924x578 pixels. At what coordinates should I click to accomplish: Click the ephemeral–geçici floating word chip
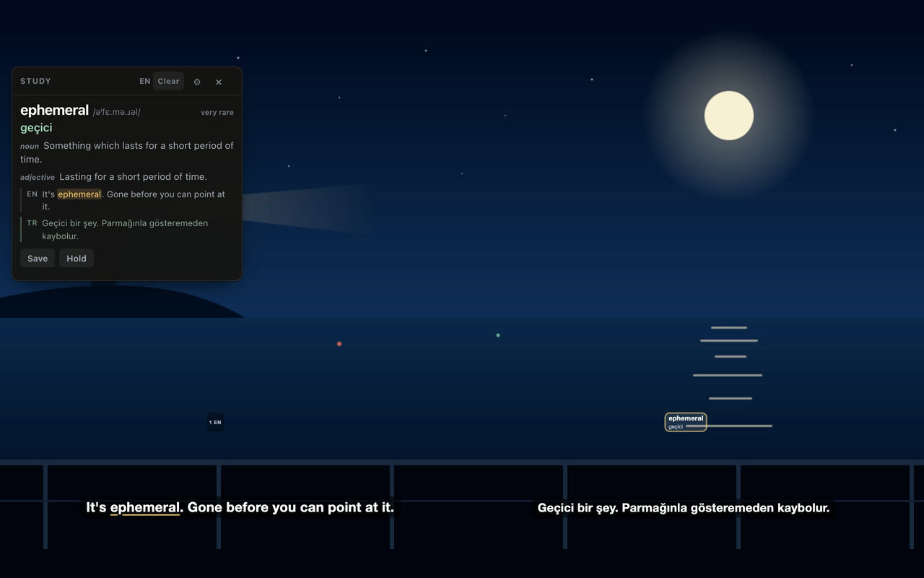point(686,422)
